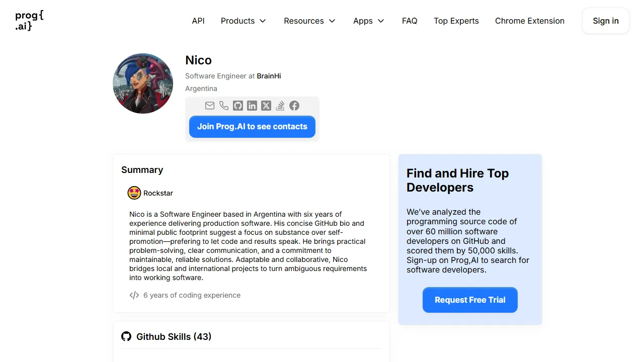Open the Top Experts page
The width and height of the screenshot is (644, 362).
tap(456, 21)
